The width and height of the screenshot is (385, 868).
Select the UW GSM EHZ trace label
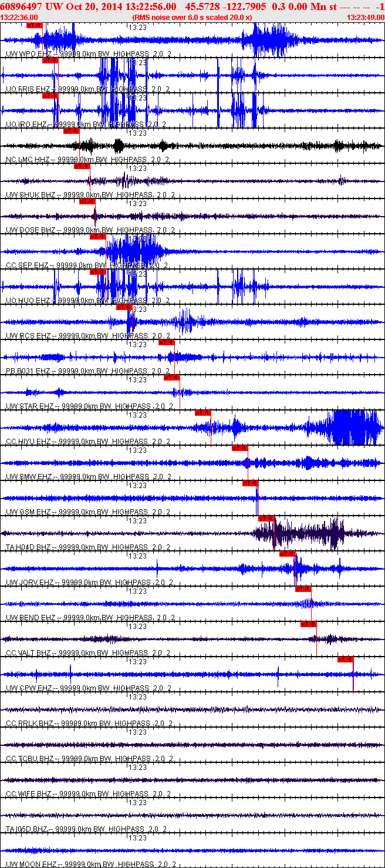[88, 512]
